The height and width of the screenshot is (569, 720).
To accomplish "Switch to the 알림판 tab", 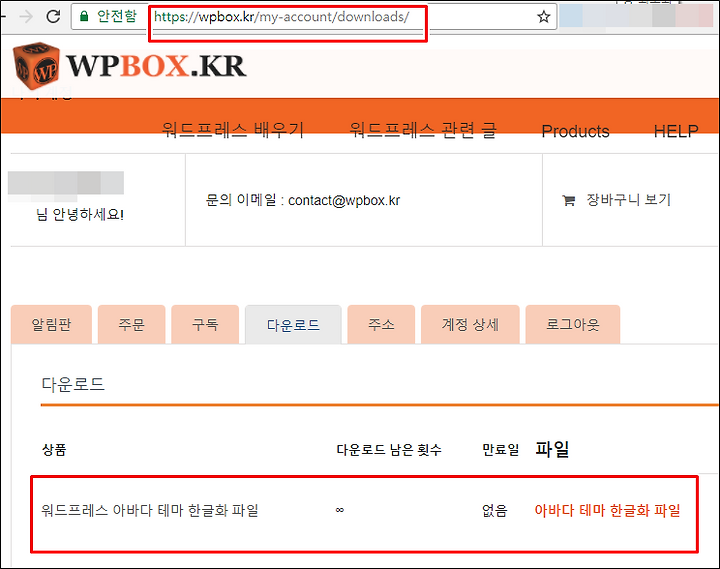I will (x=51, y=324).
